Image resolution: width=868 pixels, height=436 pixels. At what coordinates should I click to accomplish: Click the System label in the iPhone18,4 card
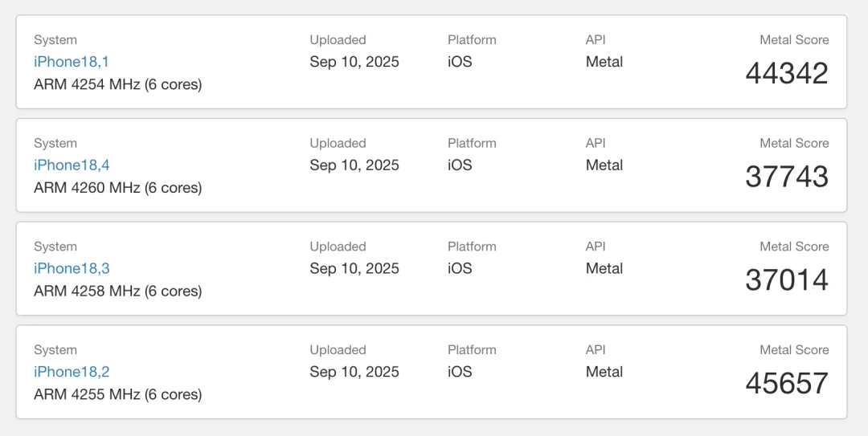[55, 143]
